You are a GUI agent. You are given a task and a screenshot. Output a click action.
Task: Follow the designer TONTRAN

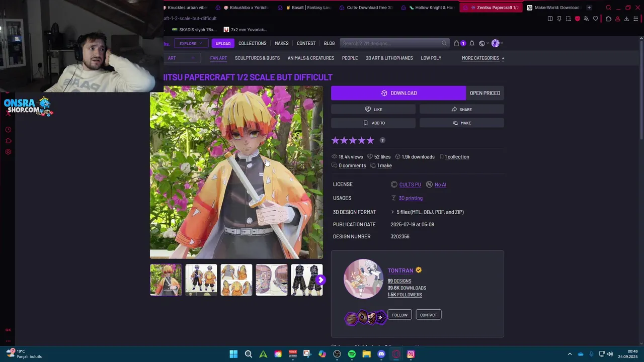coord(399,315)
